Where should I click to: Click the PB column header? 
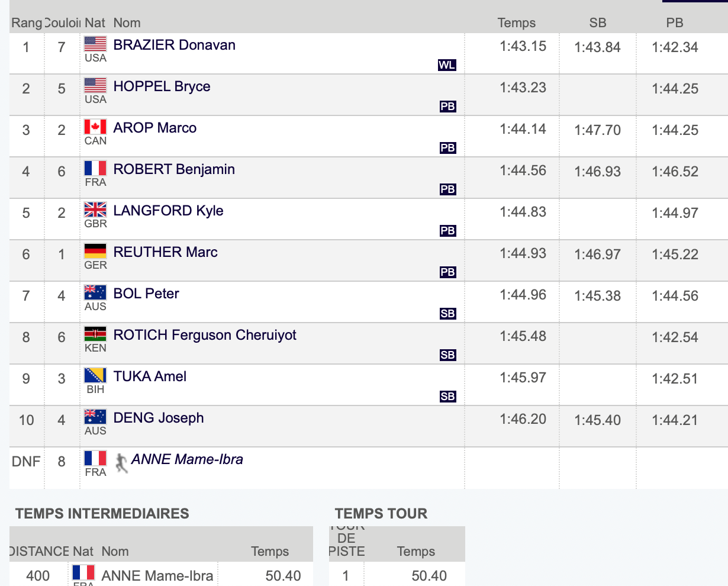coord(675,23)
